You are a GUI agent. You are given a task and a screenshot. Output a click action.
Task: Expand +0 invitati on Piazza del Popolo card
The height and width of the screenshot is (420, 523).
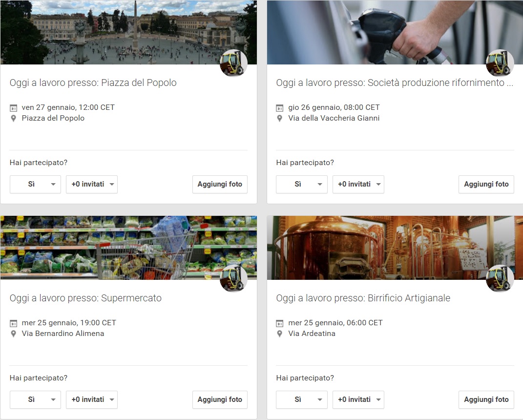(x=92, y=184)
